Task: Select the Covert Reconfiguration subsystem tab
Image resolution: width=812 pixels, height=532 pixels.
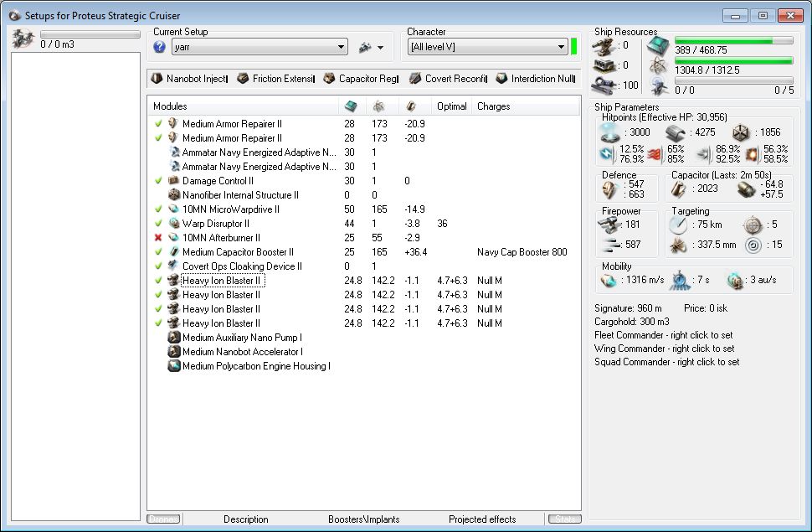Action: pos(448,79)
